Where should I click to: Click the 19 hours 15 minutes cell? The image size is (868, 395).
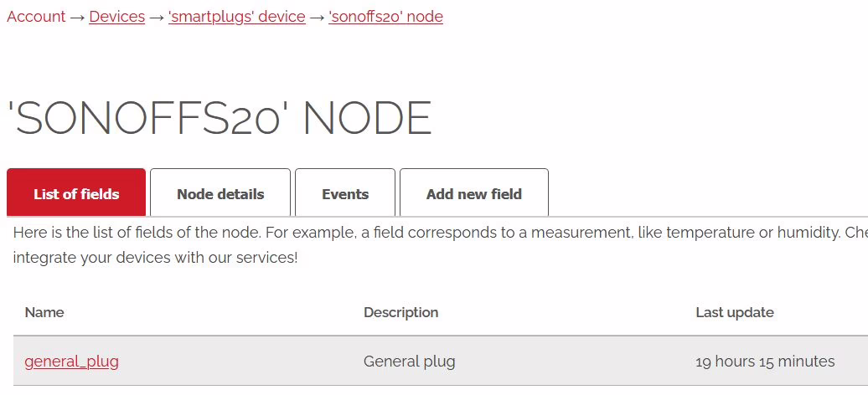click(765, 362)
